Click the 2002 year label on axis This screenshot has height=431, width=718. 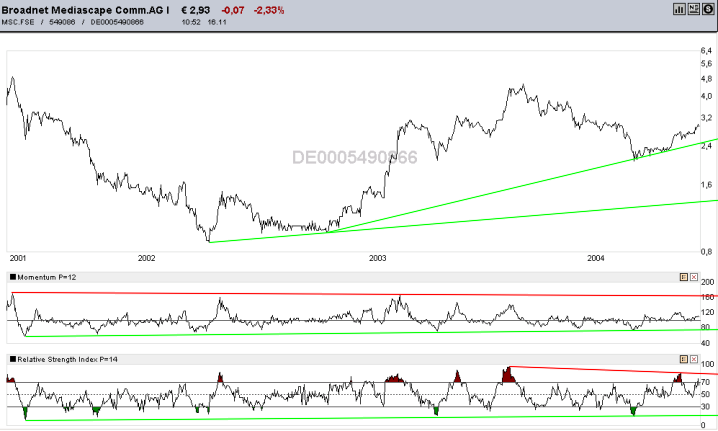click(x=147, y=258)
